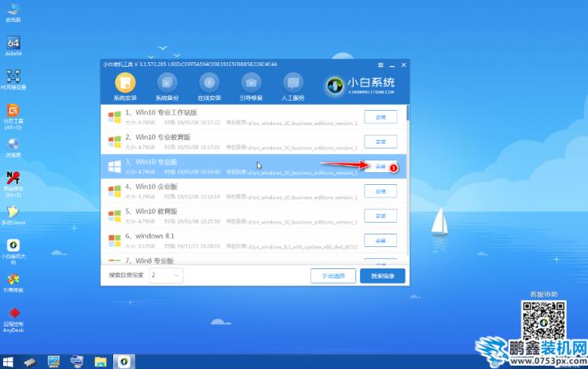Click install button for Win10 专业版

click(x=380, y=167)
